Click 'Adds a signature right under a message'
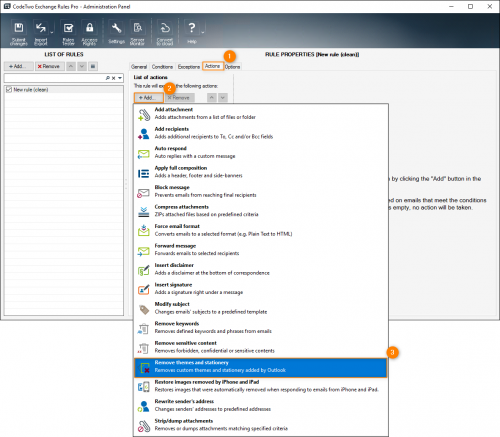 click(199, 292)
